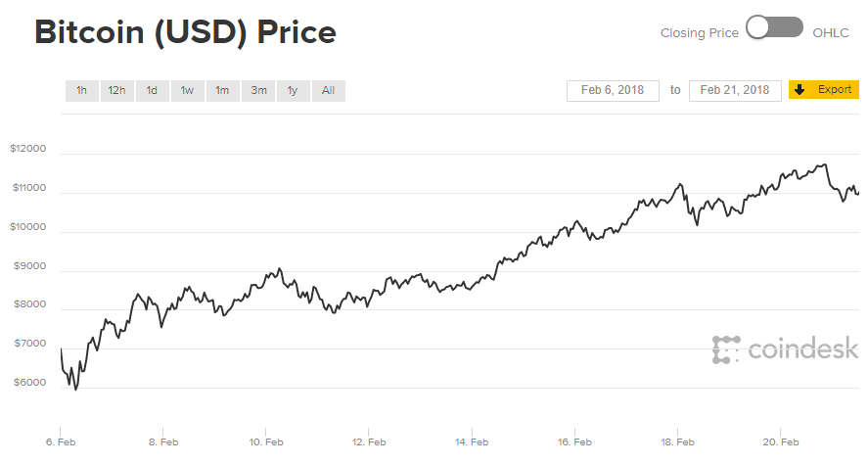
Task: Open the Feb 21, 2018 end date field
Action: tap(735, 90)
